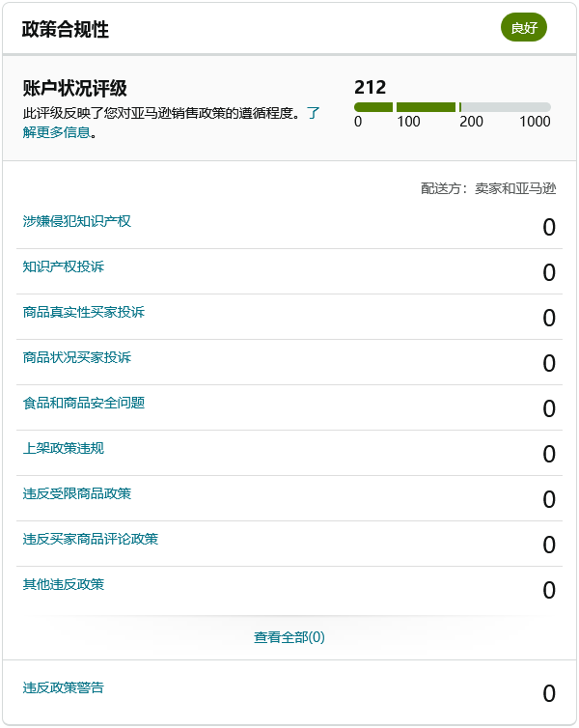Click the count for 违反政策警告

click(x=549, y=693)
